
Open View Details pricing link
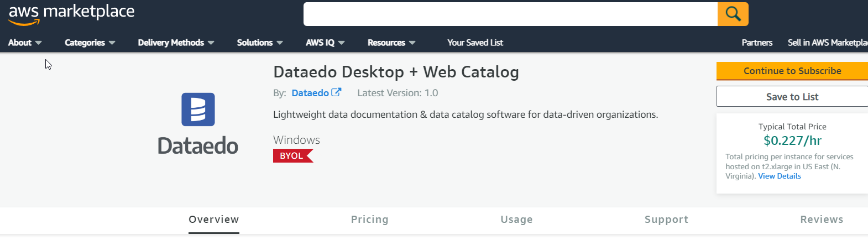pyautogui.click(x=779, y=176)
